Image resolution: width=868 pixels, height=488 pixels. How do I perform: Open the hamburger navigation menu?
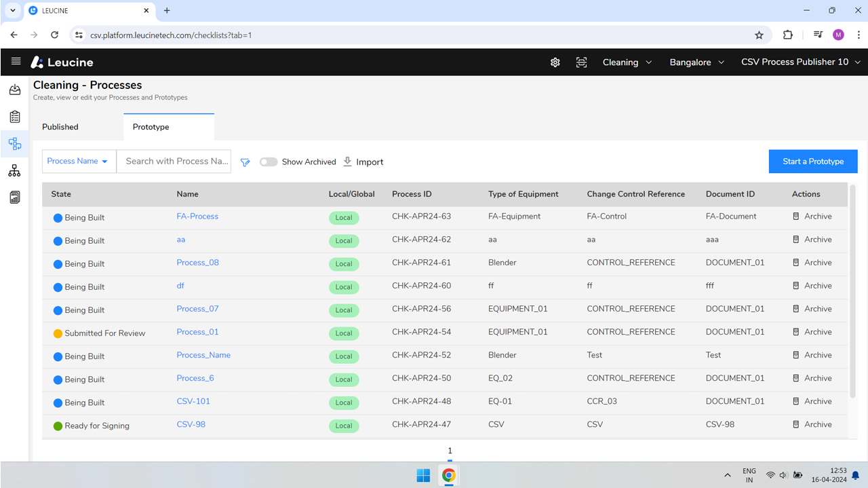(15, 62)
